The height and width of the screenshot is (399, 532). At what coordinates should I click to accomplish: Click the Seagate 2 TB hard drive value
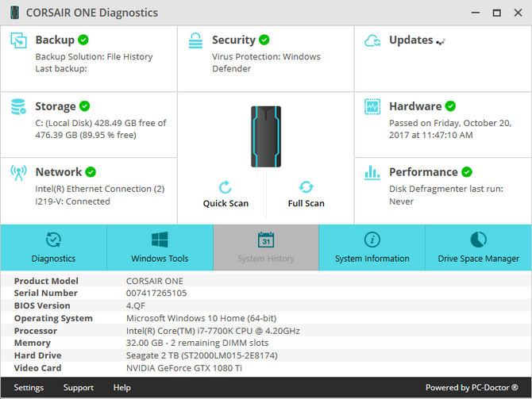click(x=202, y=355)
